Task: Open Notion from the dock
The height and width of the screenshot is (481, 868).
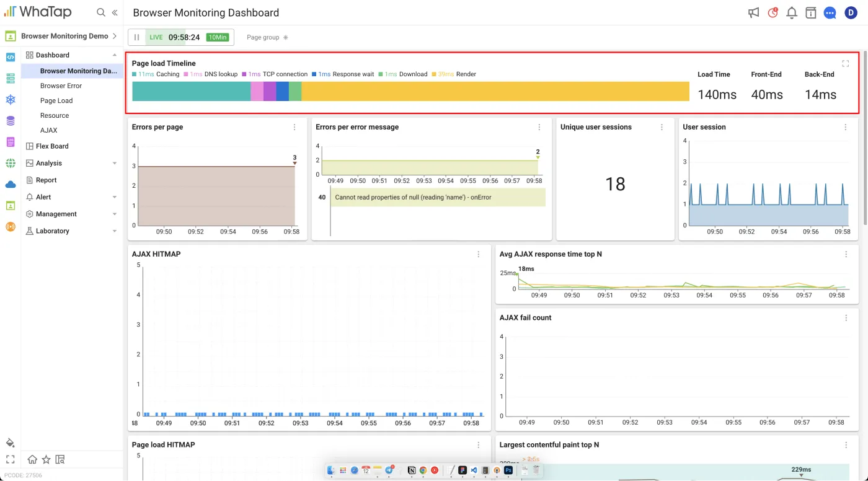Action: pyautogui.click(x=412, y=470)
